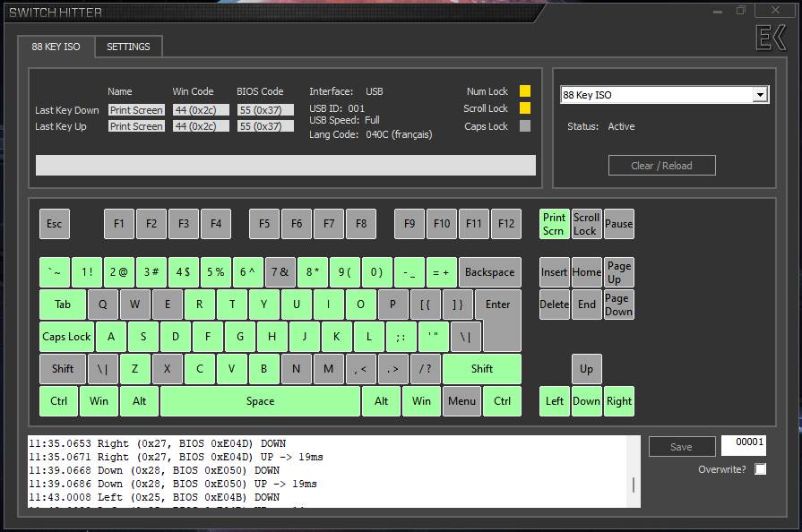Click the gray left Shift key
Image resolution: width=802 pixels, height=532 pixels.
63,369
